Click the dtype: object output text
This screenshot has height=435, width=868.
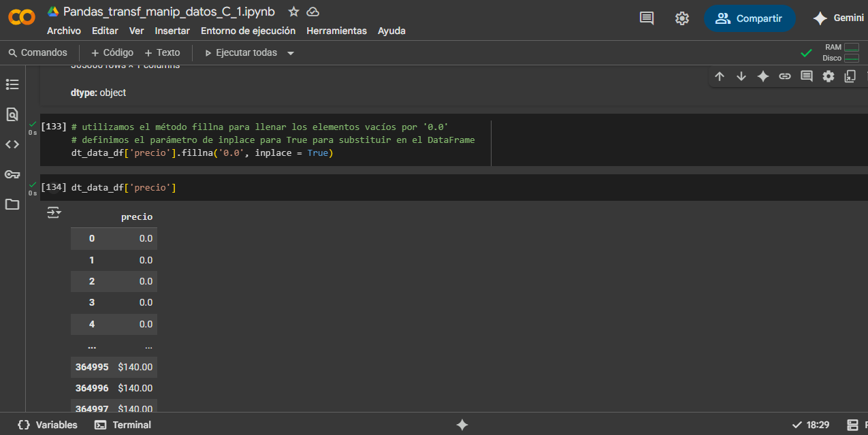click(98, 93)
